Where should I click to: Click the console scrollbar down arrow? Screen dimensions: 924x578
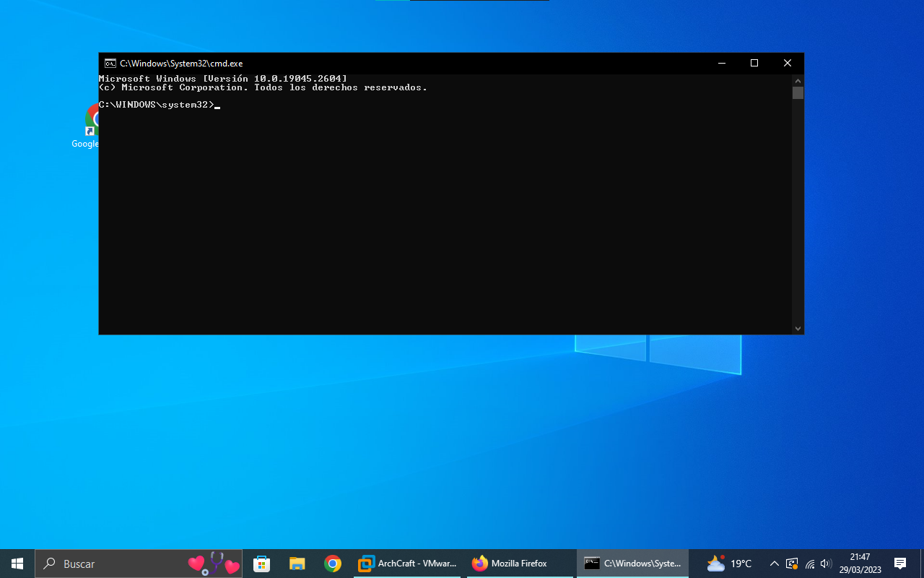(798, 328)
